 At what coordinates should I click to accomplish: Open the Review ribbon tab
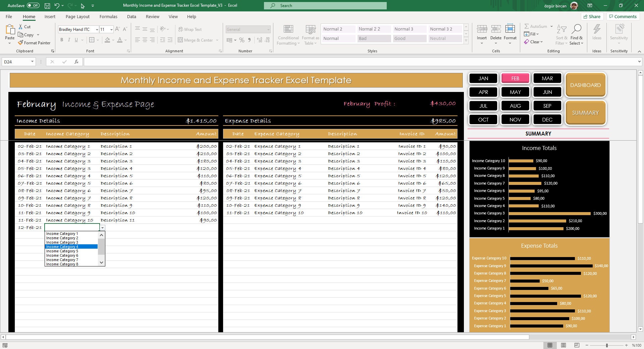[152, 16]
